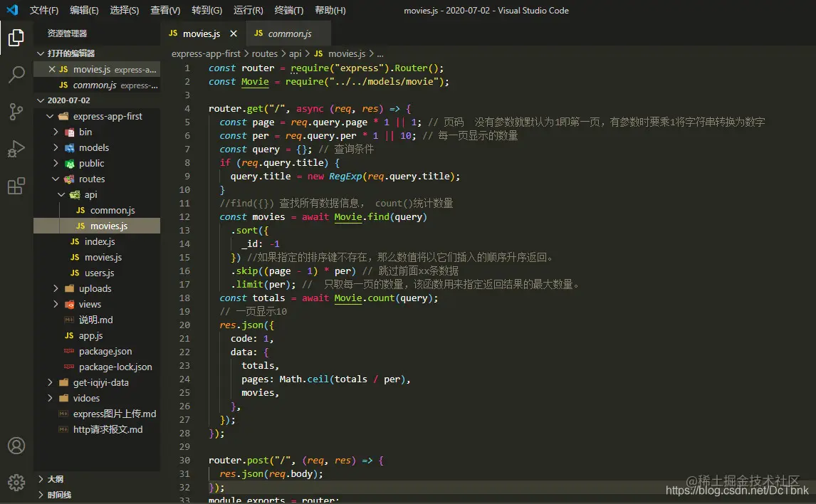Viewport: 816px width, 504px height.
Task: Click the JS icon beside index.js
Action: tap(75, 242)
